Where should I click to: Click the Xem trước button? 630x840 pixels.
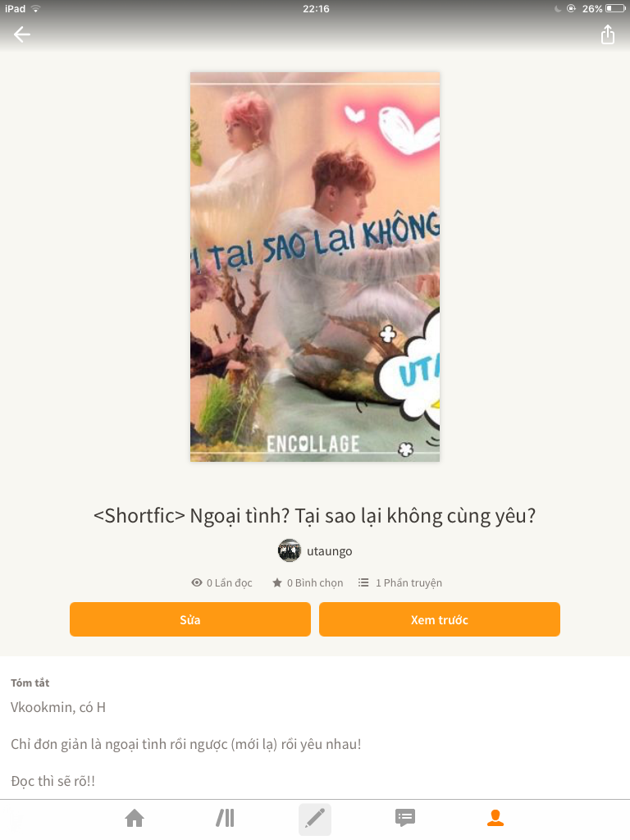click(440, 619)
